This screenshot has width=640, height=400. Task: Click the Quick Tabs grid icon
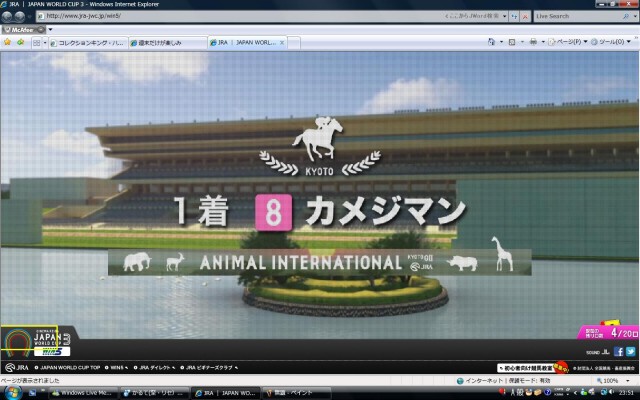[x=36, y=42]
